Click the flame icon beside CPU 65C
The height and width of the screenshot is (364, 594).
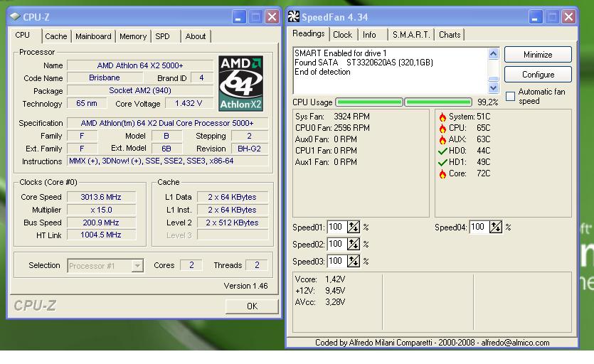pyautogui.click(x=442, y=128)
